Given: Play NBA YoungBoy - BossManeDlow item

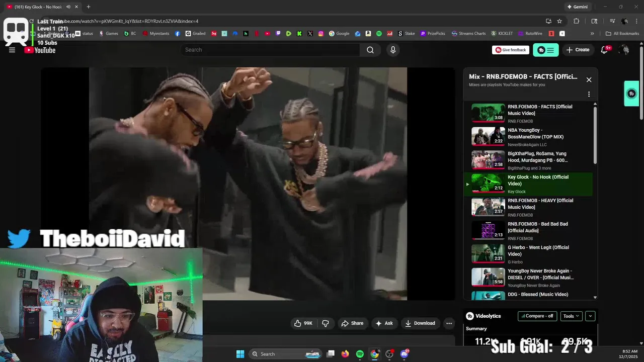Looking at the screenshot, I should click(x=528, y=137).
